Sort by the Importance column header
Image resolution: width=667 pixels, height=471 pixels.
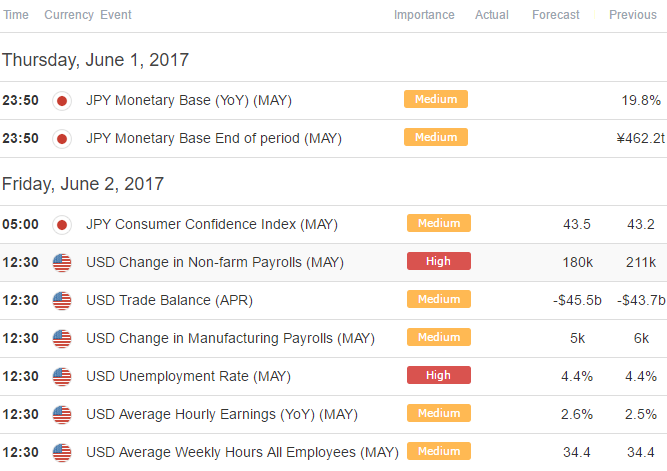point(424,15)
